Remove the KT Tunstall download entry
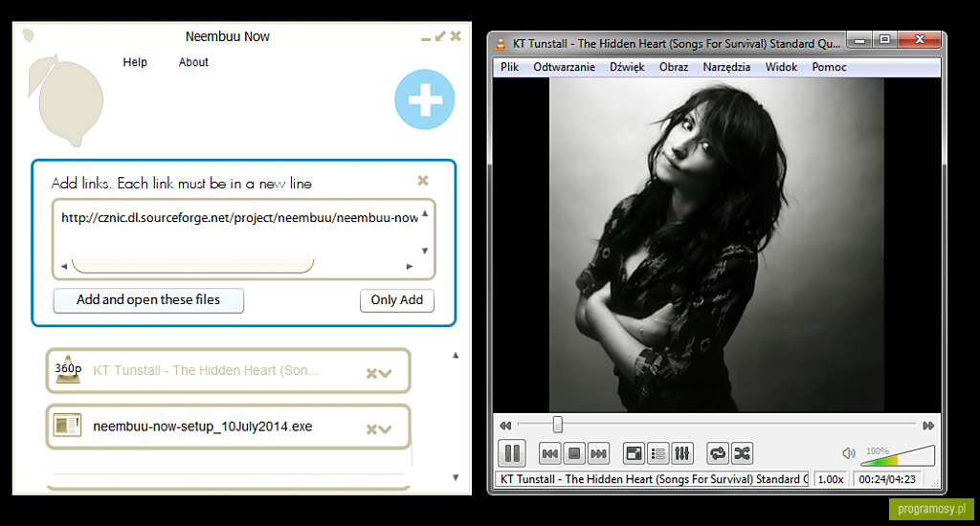The image size is (980, 526). tap(371, 374)
